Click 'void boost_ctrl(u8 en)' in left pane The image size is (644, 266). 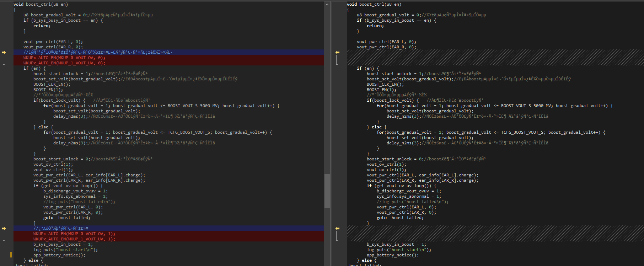[41, 4]
